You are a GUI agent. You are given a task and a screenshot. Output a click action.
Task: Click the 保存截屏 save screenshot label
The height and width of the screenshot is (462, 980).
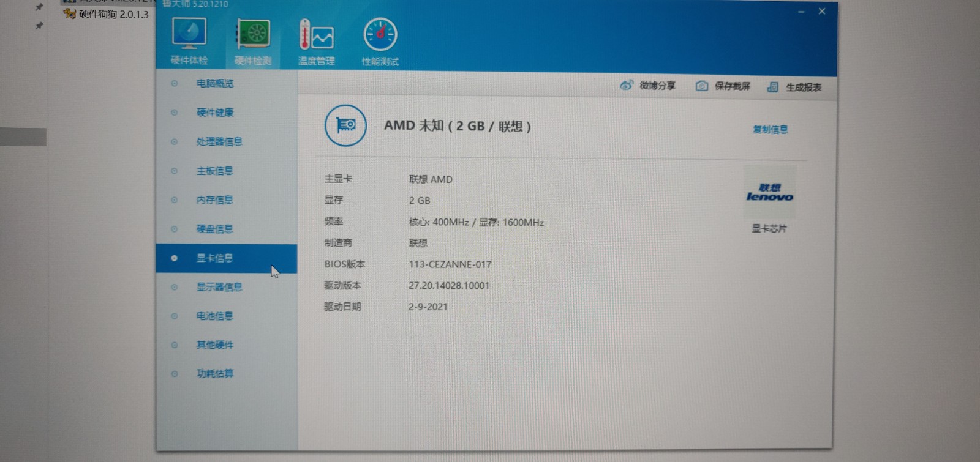click(733, 86)
